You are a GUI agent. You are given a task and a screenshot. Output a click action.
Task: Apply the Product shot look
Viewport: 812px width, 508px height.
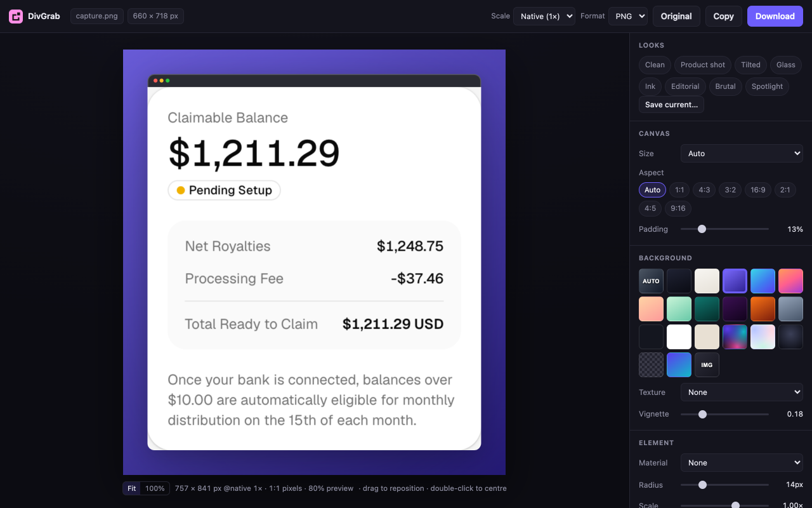click(703, 65)
